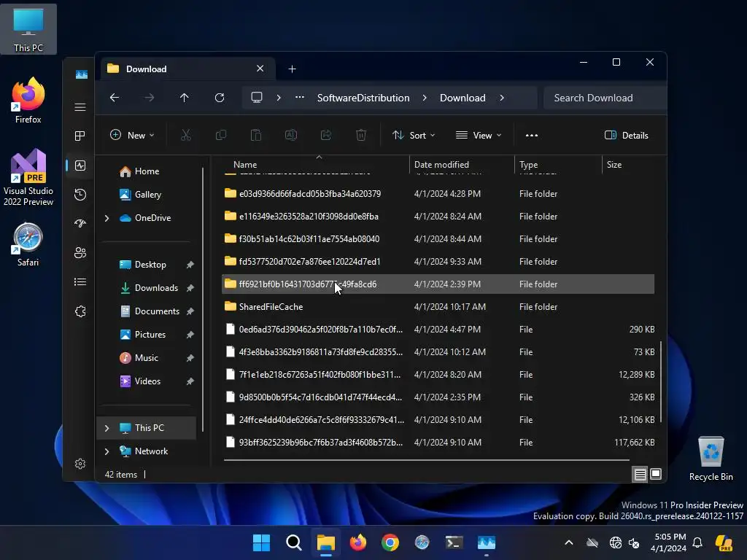Image resolution: width=747 pixels, height=560 pixels.
Task: Click chevron after Download in address bar
Action: pos(502,98)
